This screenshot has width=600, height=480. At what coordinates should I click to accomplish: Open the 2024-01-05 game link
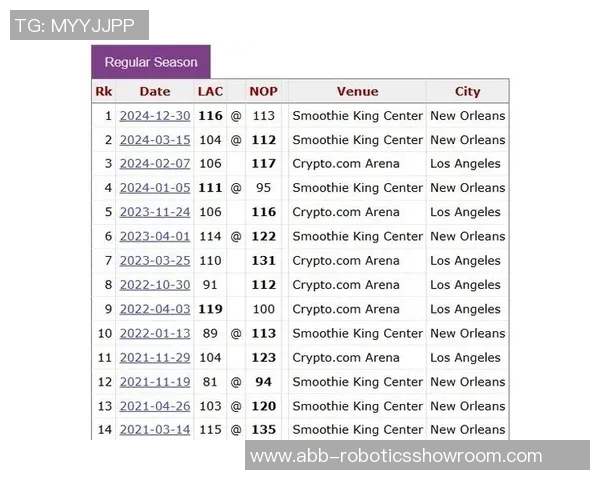click(x=154, y=188)
